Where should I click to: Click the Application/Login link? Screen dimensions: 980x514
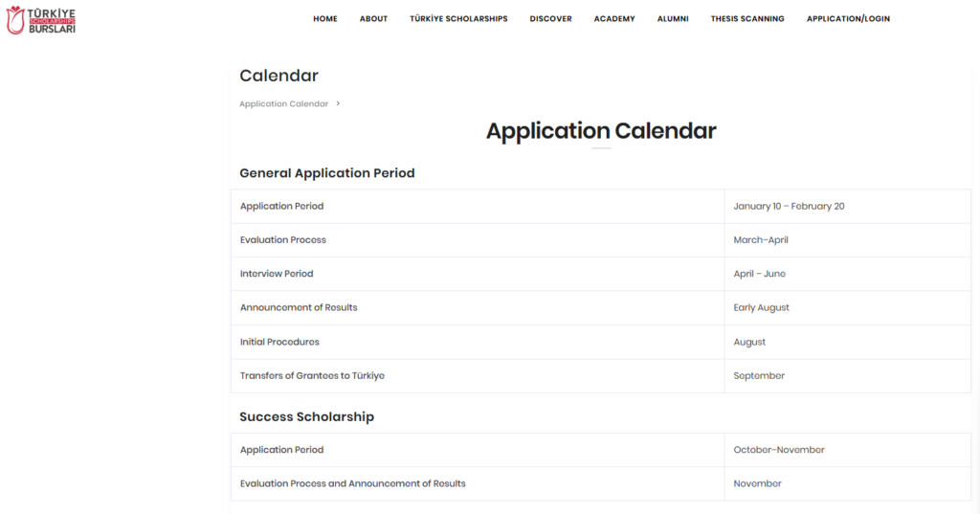click(x=848, y=19)
